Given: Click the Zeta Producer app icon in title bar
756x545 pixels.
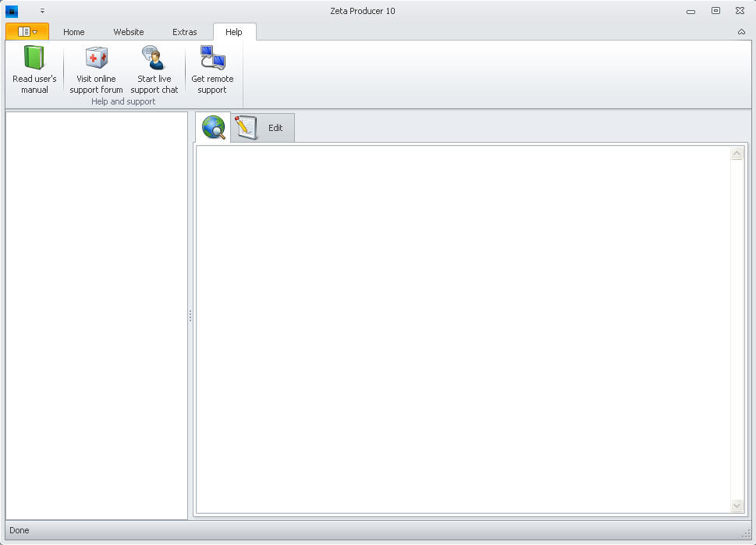Looking at the screenshot, I should tap(12, 11).
